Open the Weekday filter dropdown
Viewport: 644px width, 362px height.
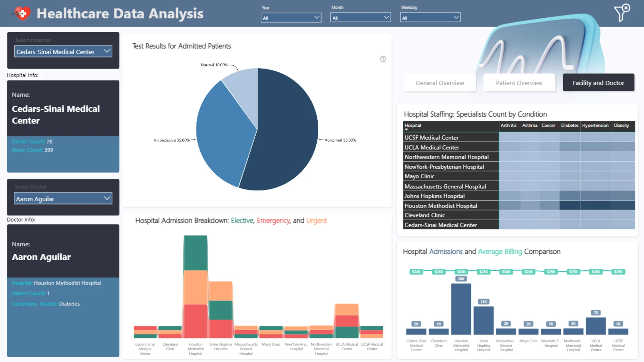[x=430, y=17]
